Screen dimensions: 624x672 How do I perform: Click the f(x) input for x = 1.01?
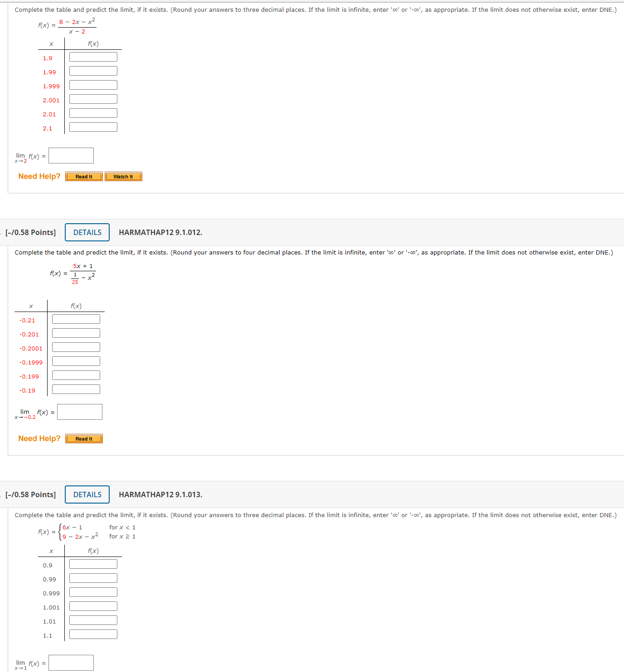pos(93,620)
